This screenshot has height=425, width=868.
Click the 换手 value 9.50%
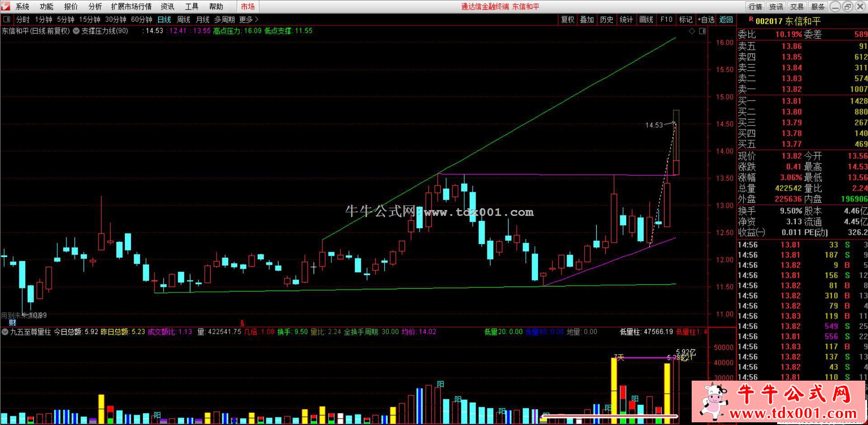tap(791, 211)
